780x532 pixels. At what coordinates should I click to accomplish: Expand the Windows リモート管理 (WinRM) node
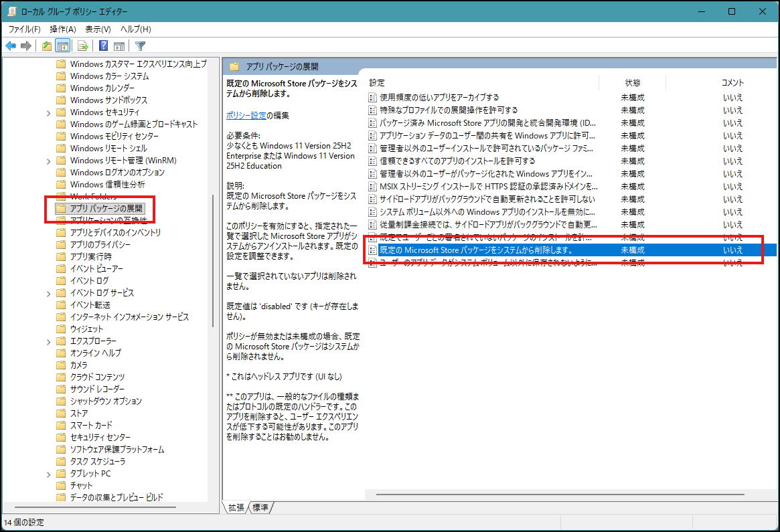click(49, 161)
